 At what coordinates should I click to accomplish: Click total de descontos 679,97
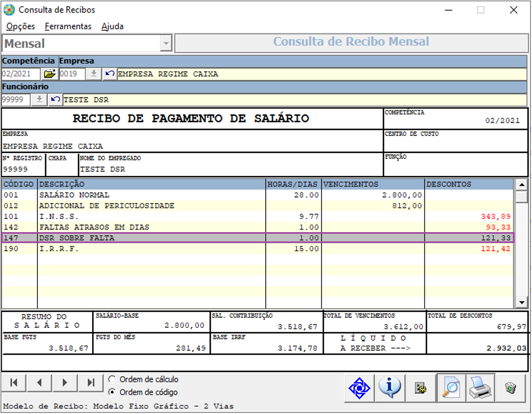pos(511,327)
